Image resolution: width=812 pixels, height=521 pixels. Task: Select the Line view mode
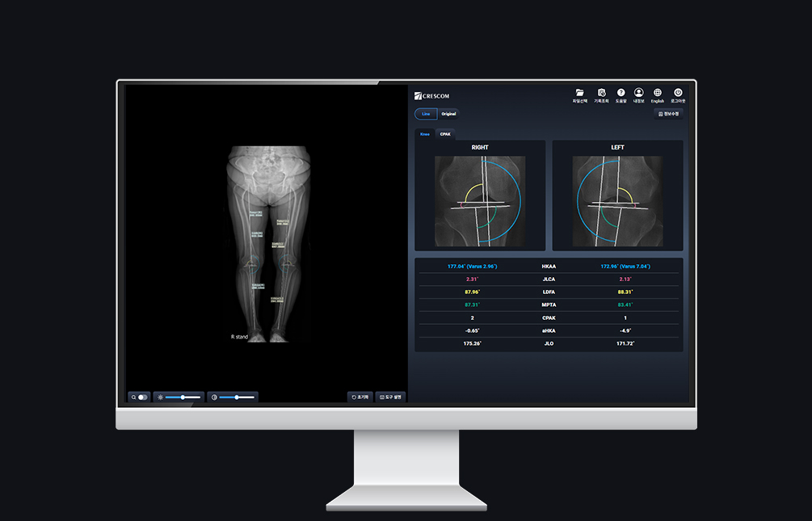(426, 114)
